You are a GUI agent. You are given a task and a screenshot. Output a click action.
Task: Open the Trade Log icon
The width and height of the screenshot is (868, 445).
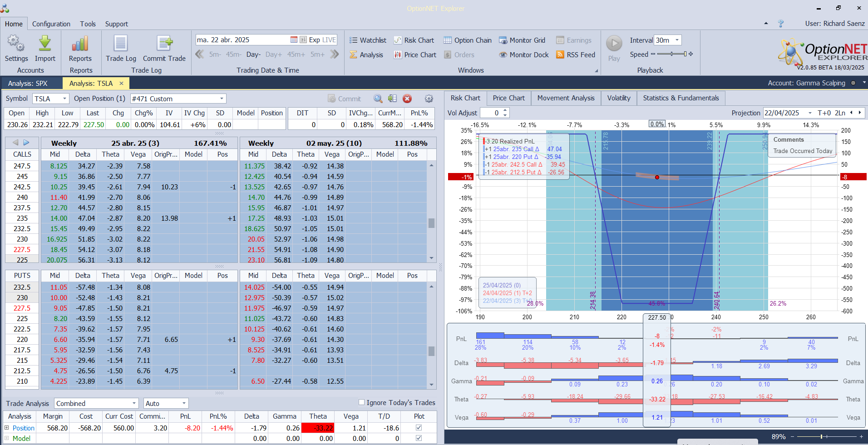coord(121,44)
